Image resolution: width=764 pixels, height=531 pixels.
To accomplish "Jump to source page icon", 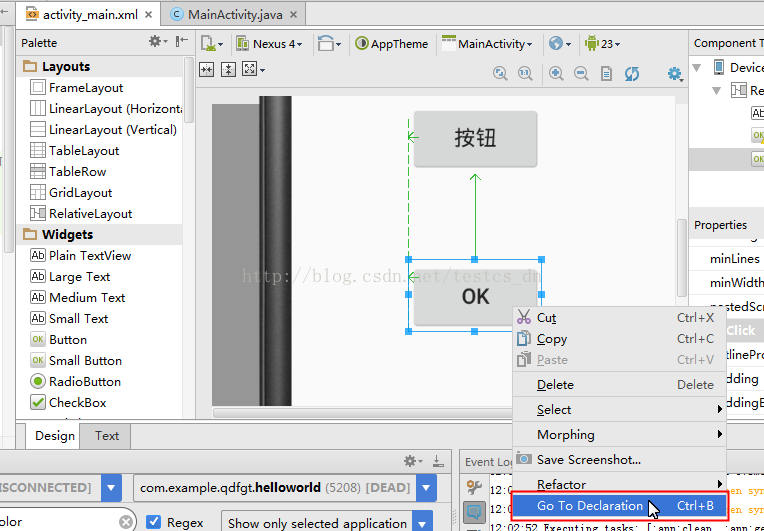I will [606, 74].
